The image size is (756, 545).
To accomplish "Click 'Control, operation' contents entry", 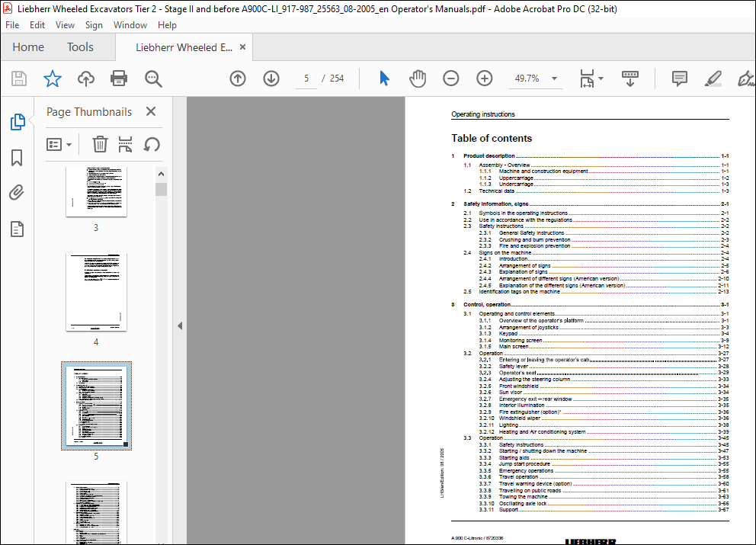I will (x=486, y=304).
